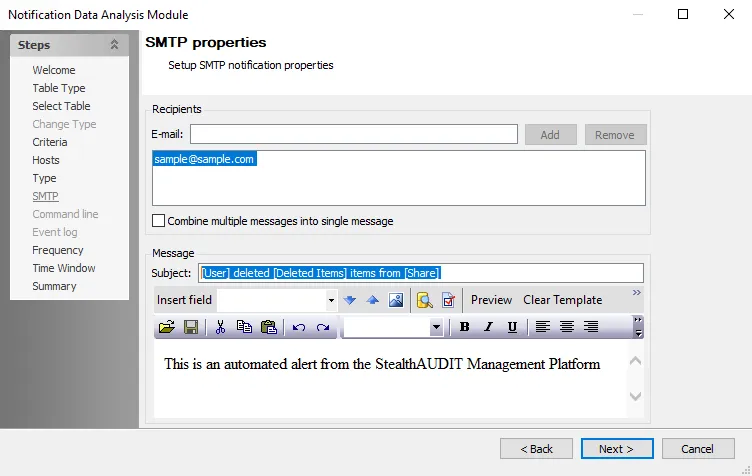The image size is (752, 476).
Task: Click Preview to view the message
Action: point(491,300)
